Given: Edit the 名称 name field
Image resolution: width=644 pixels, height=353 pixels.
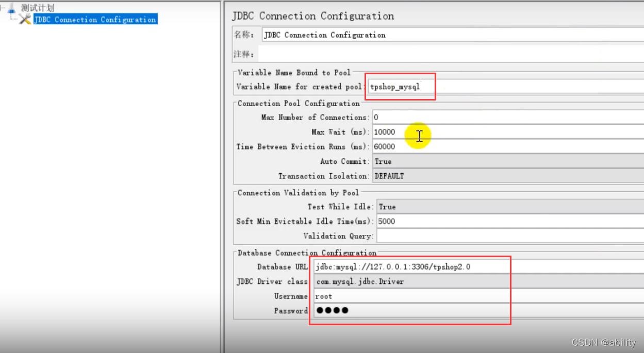Looking at the screenshot, I should 453,35.
